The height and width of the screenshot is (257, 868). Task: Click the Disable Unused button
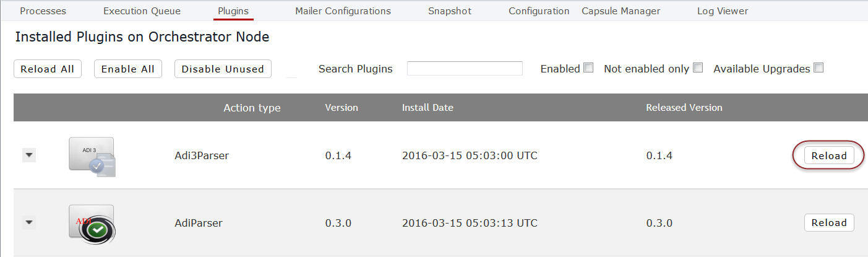pos(223,69)
